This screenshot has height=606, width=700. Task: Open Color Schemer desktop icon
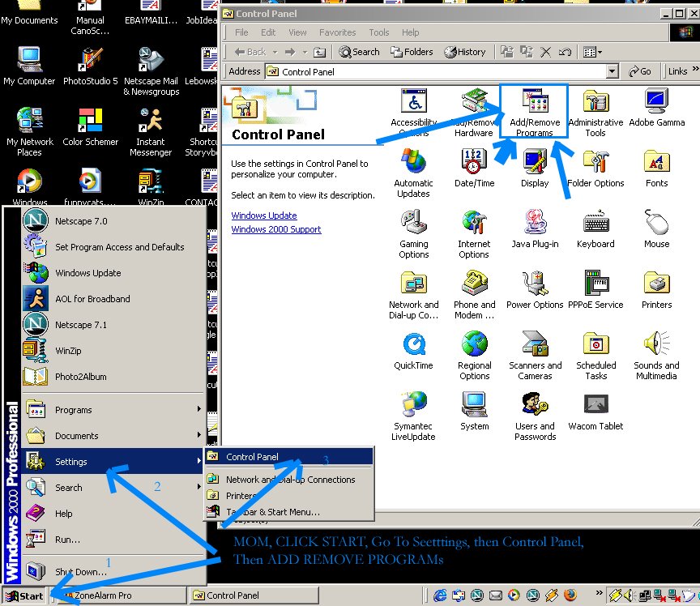[x=90, y=127]
